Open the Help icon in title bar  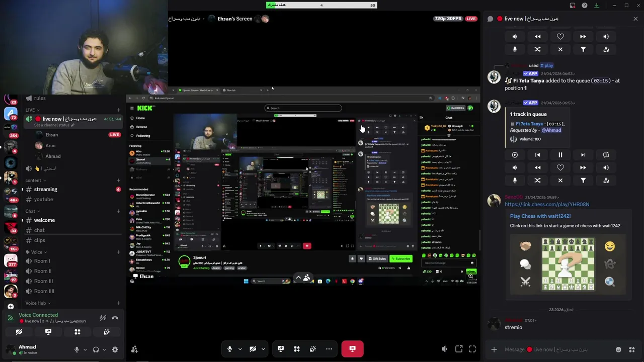pos(584,6)
